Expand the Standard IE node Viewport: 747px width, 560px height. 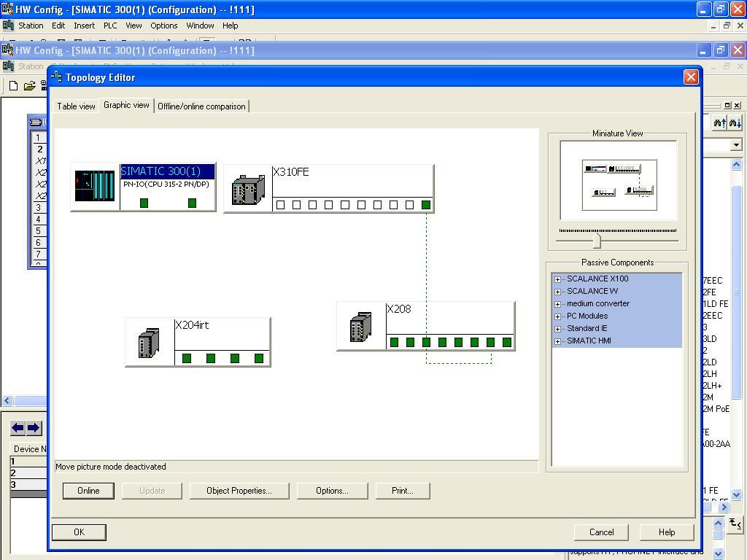click(x=557, y=329)
